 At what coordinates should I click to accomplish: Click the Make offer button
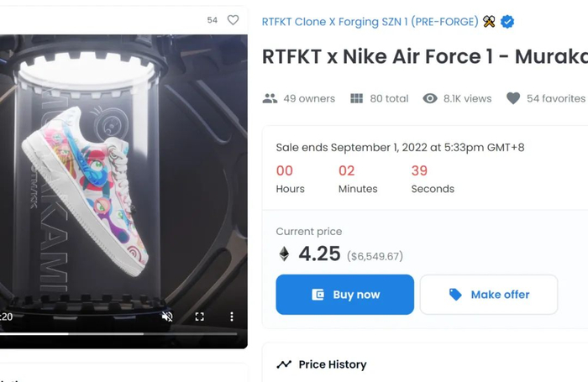(x=489, y=295)
